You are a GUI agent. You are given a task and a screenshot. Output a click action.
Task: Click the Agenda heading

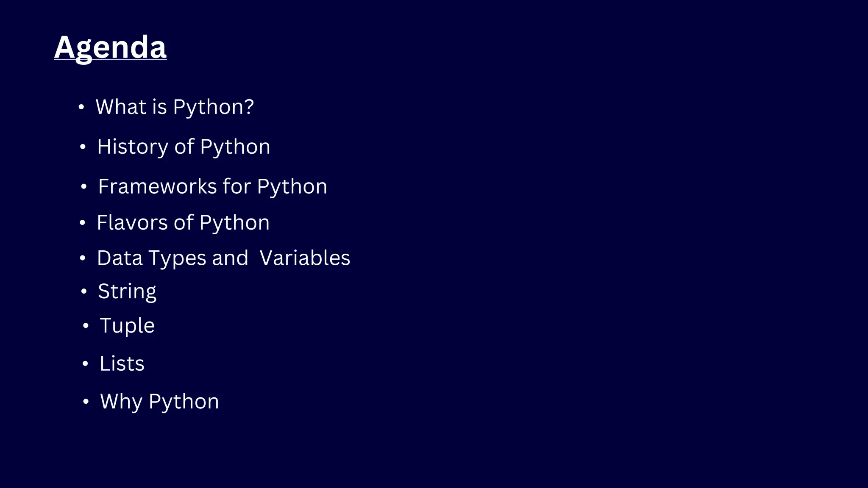tap(110, 47)
